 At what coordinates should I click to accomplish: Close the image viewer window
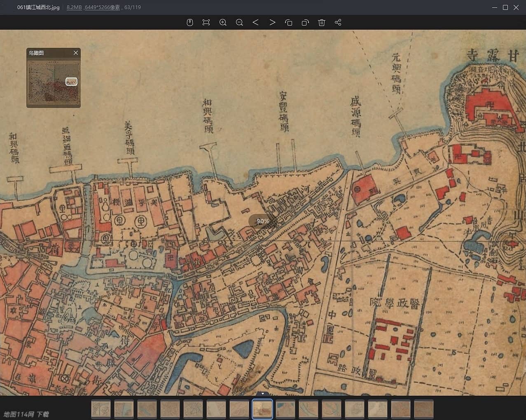coord(516,7)
